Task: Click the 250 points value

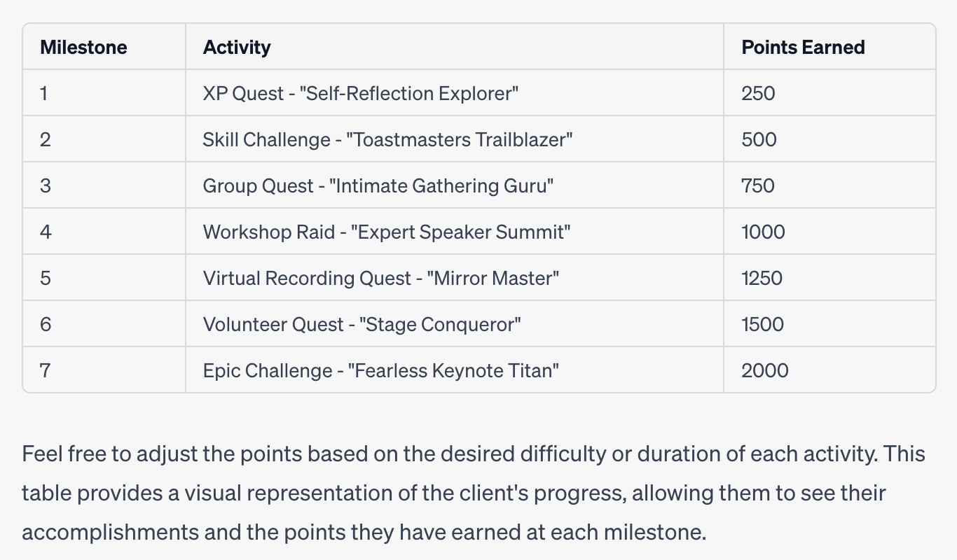Action: 758,93
